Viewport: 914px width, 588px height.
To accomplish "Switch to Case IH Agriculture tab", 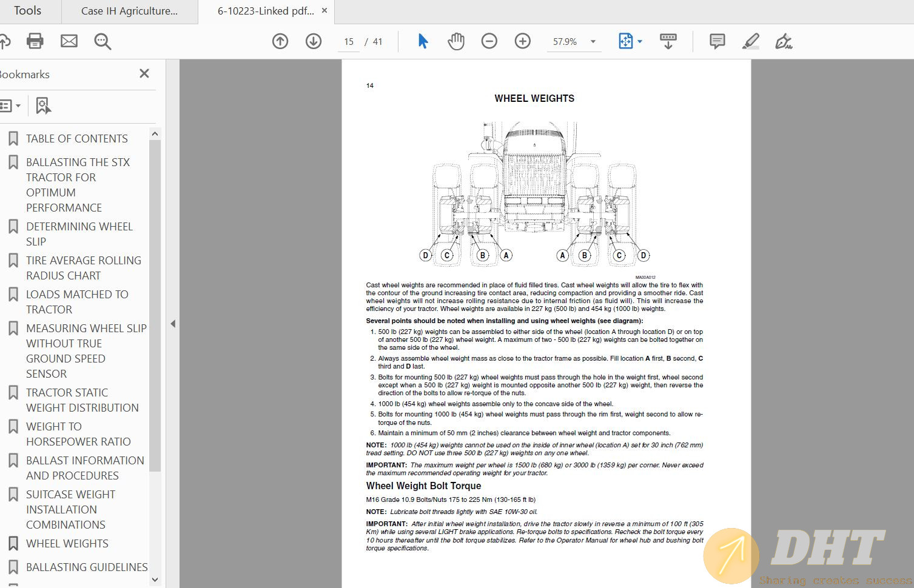I will (x=129, y=11).
